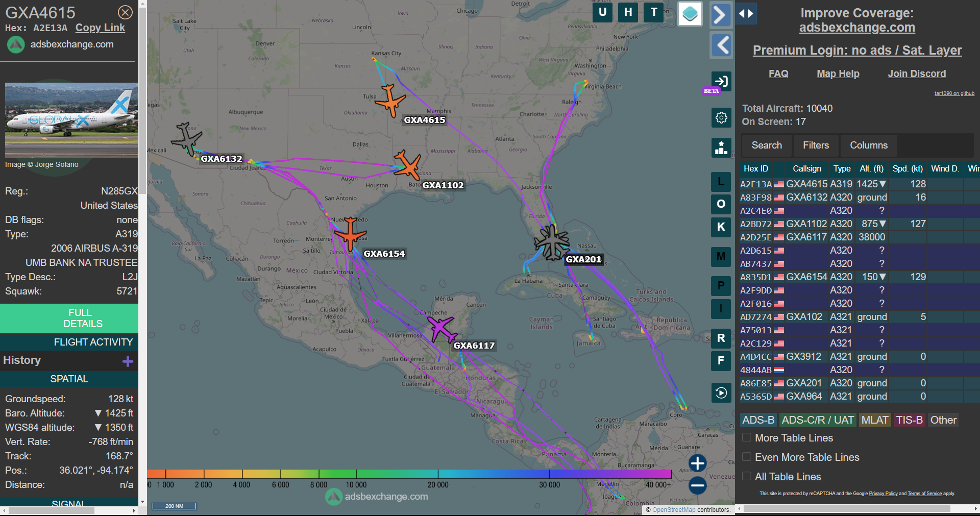Click the ADS-B legend swatch
This screenshot has width=980, height=516.
[758, 420]
